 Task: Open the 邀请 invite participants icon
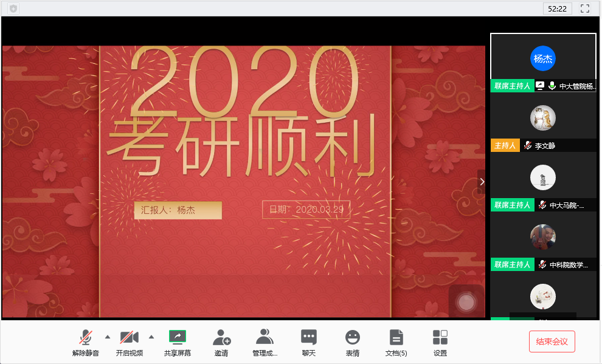pos(221,342)
